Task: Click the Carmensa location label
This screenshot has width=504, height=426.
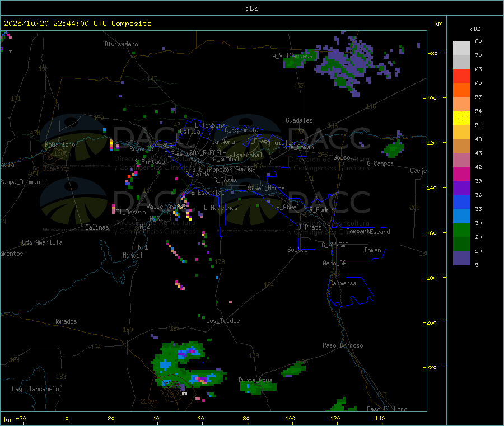Action: [343, 283]
